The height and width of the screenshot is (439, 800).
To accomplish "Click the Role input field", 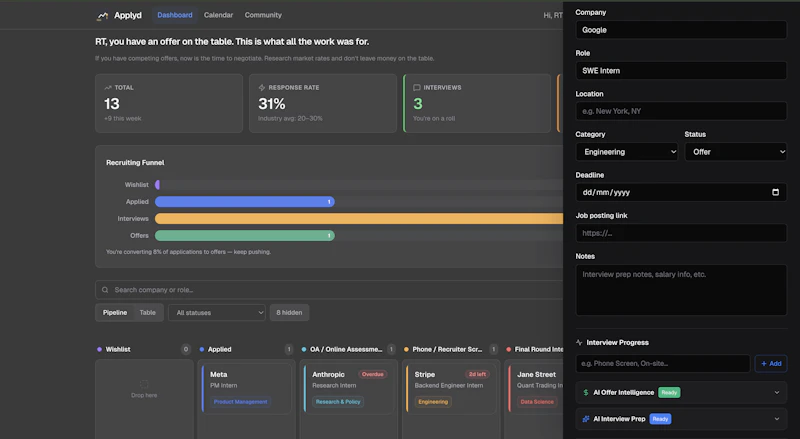I will coord(681,71).
